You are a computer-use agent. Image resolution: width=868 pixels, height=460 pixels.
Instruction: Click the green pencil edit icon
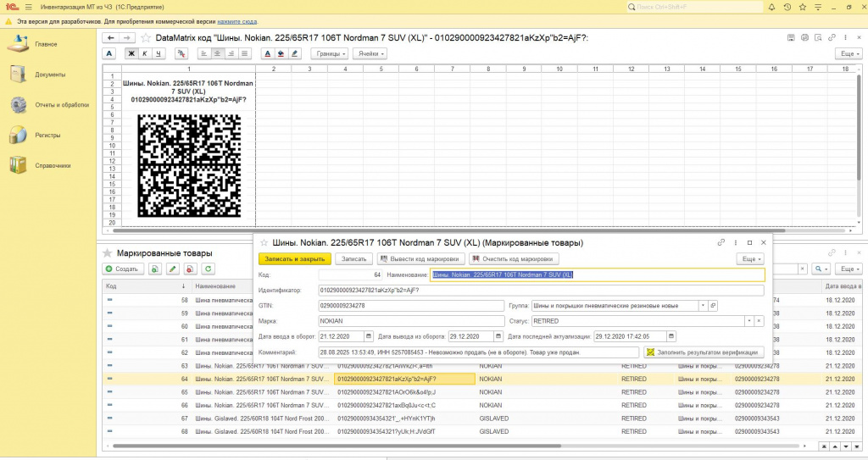click(173, 269)
